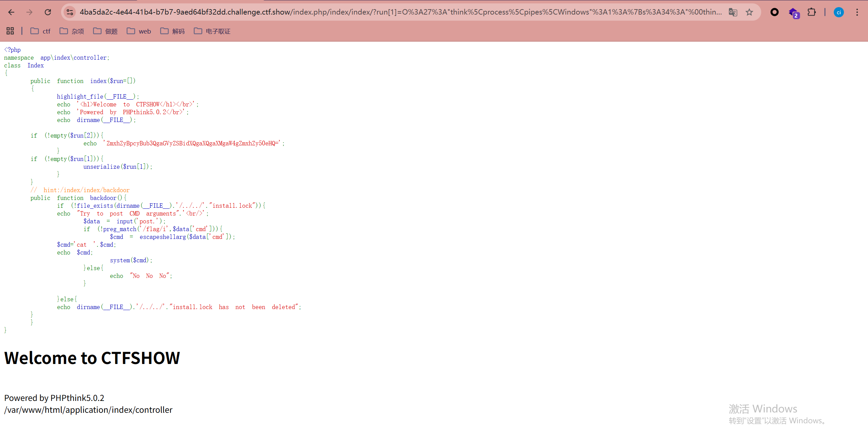The image size is (868, 447).
Task: Open the apps grid shortcut
Action: [10, 31]
